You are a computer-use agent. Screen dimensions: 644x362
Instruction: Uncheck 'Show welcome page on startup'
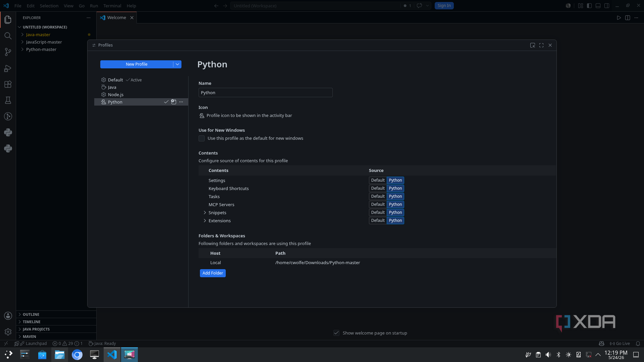[x=337, y=333]
